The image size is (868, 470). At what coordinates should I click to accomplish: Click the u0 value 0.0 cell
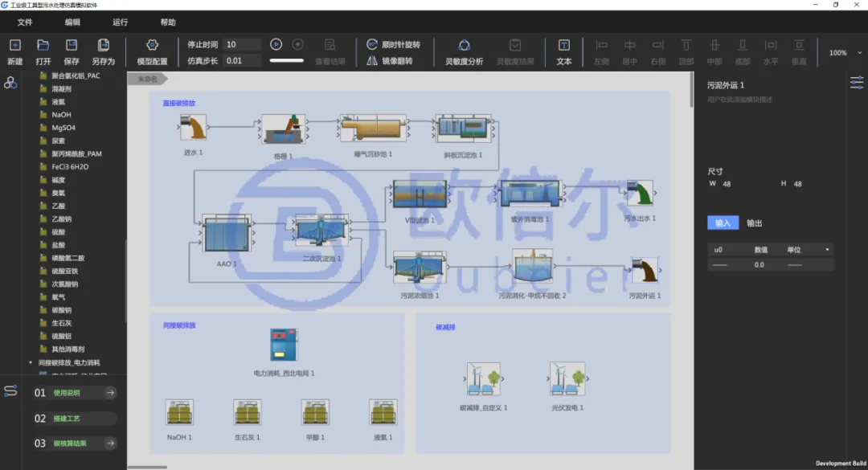[x=759, y=264]
